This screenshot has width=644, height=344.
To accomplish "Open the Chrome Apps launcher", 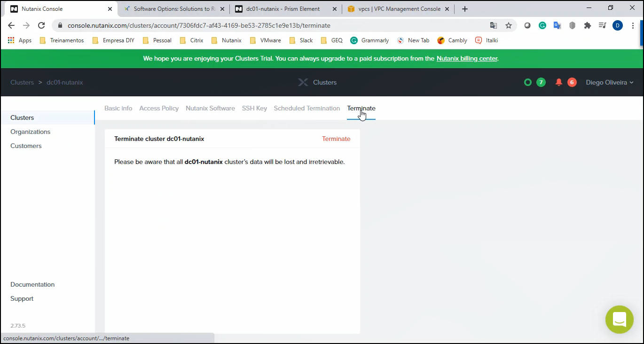I will pos(20,40).
